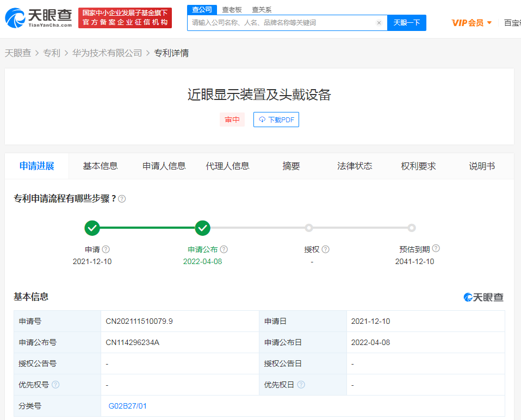Click publication number CN114296234A
Viewport: 521px width, 420px height.
[x=133, y=343]
